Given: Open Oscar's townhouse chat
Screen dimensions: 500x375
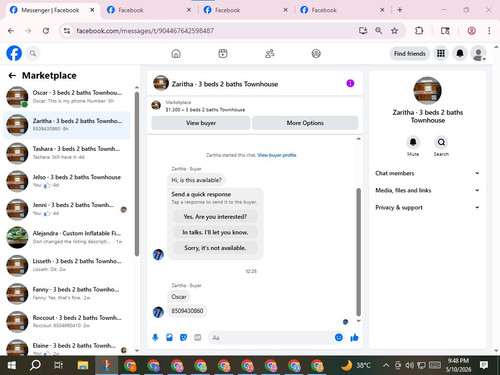Looking at the screenshot, I should tap(67, 97).
